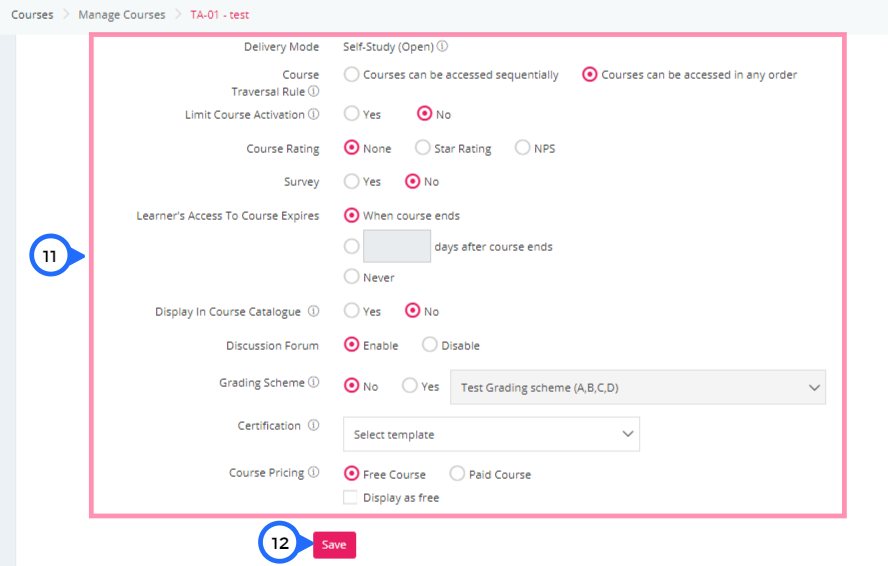Click the days after course ends field

(x=396, y=246)
